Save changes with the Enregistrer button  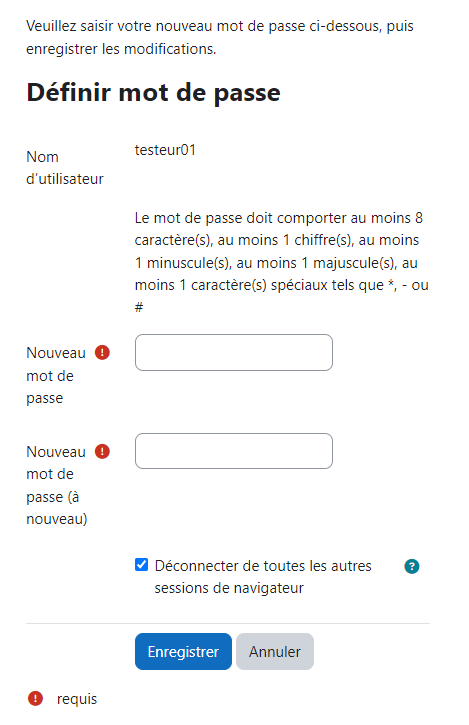[x=183, y=651]
